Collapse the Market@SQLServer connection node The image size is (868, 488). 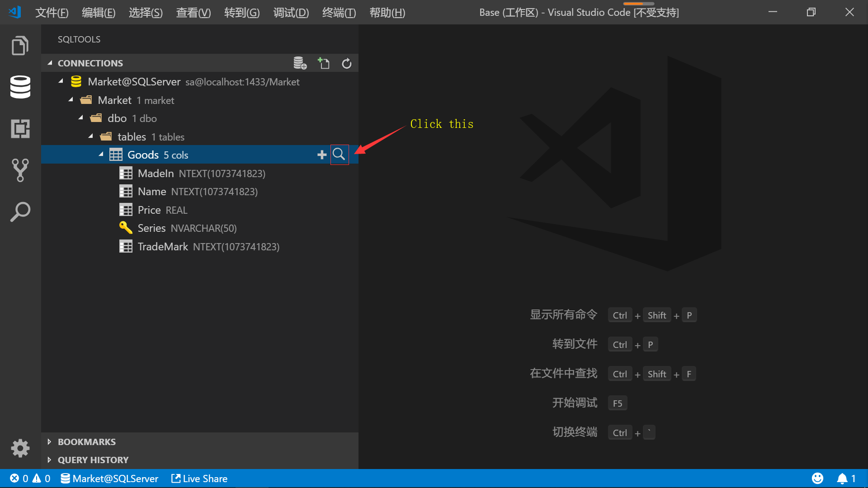(x=61, y=81)
